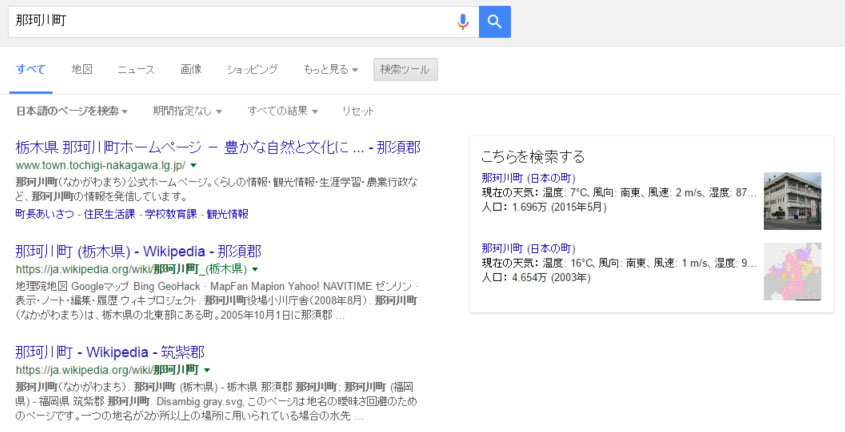Click the www.town.tochigi-nakagawa.lg.jp green URL
845x432 pixels.
(x=100, y=165)
